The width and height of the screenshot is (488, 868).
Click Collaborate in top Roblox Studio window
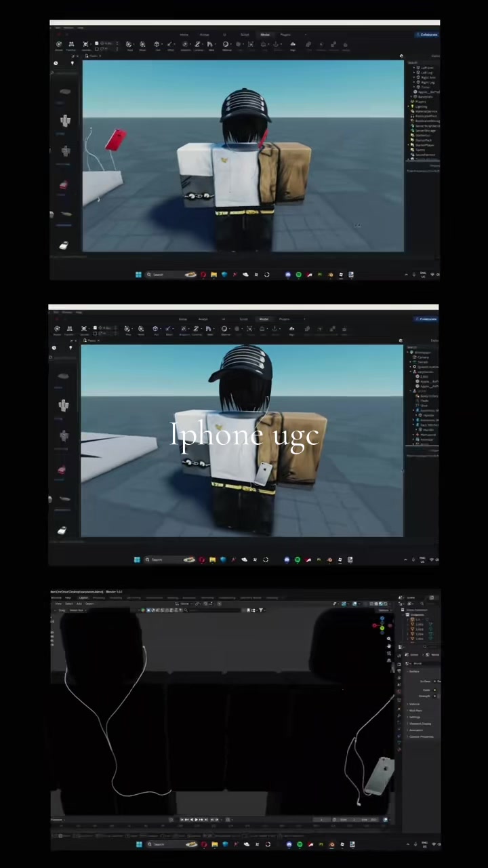(427, 34)
